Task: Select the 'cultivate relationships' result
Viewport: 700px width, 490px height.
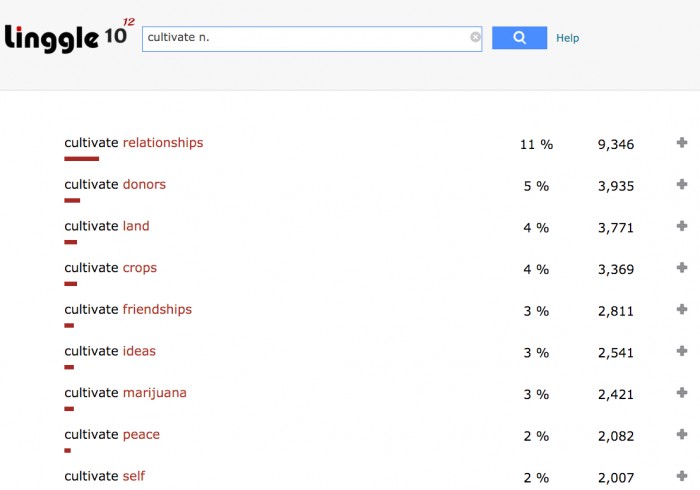Action: [134, 143]
